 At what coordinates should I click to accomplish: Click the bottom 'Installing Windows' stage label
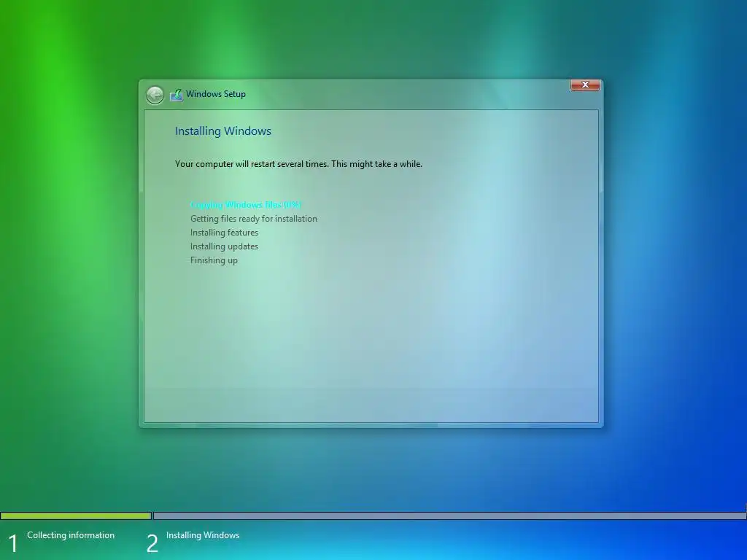point(203,535)
